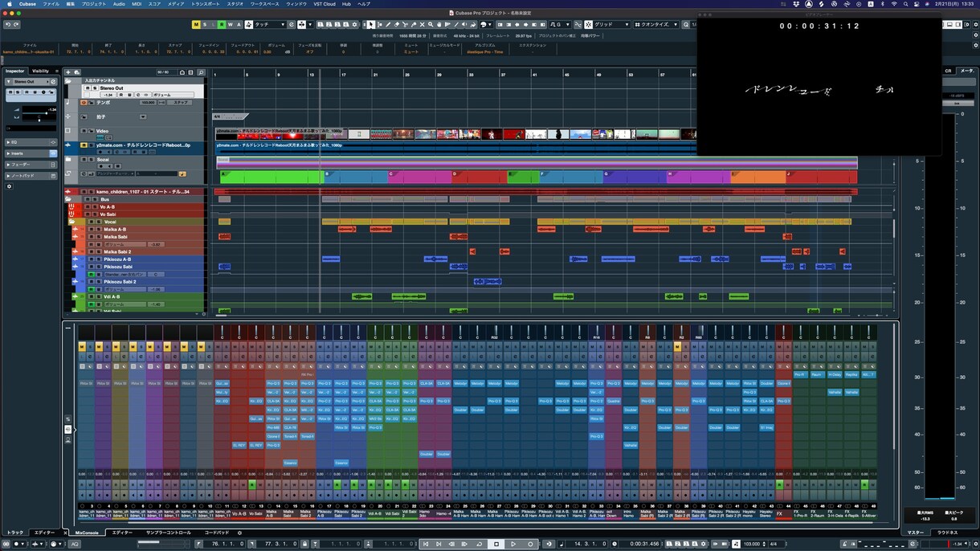Toggle yellow global Mute M state button
The image size is (980, 551).
[196, 25]
